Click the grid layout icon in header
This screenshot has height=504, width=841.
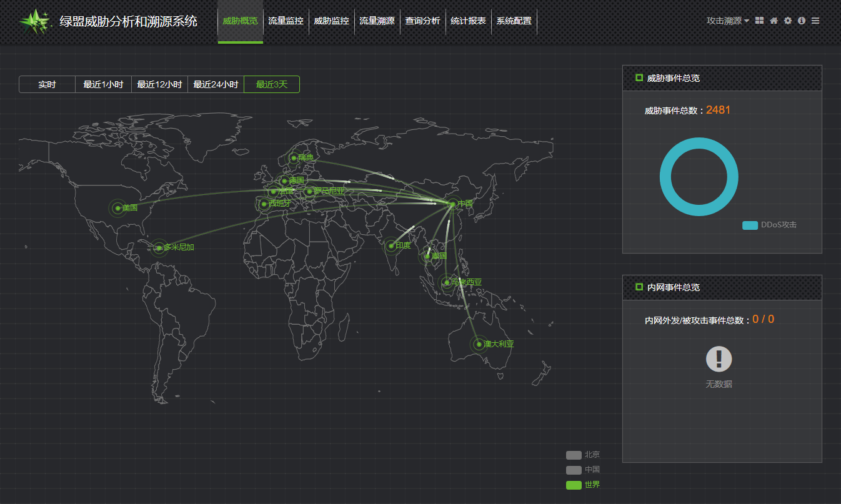[x=759, y=21]
